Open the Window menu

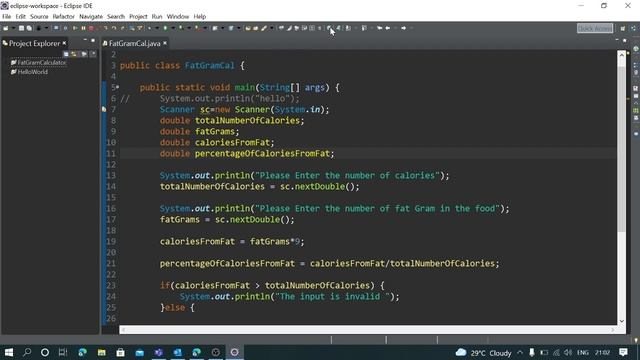[178, 17]
